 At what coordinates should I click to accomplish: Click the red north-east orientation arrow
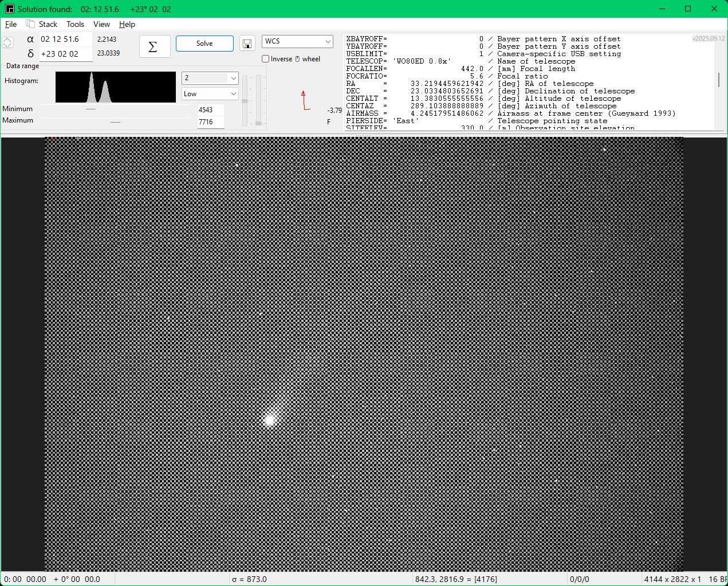[x=305, y=100]
